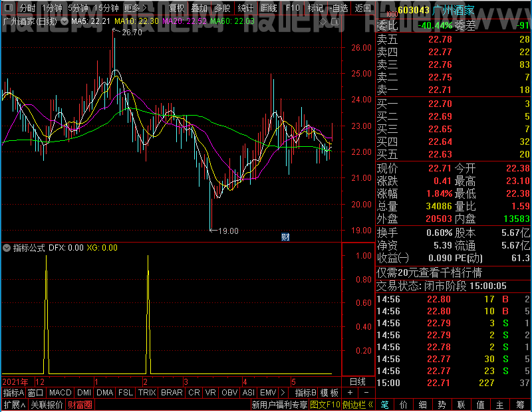Click the 叠加 overlay button
The width and height of the screenshot is (532, 412).
coord(199,8)
